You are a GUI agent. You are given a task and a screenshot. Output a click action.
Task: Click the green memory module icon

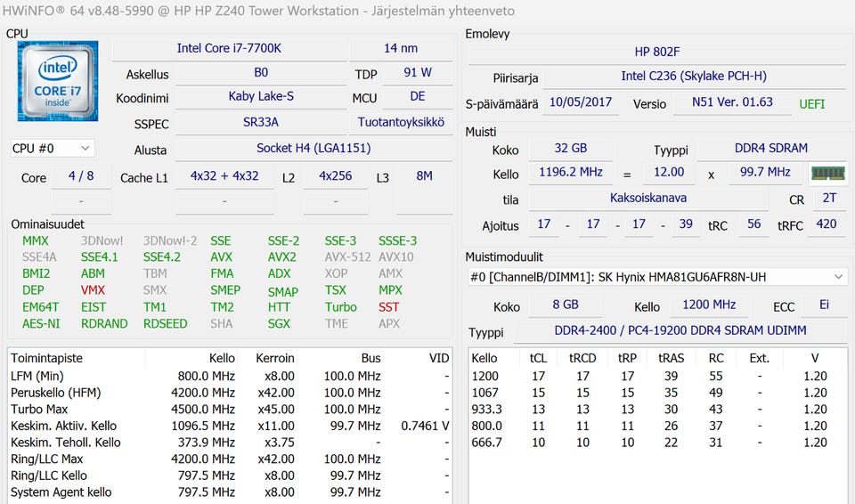point(827,173)
